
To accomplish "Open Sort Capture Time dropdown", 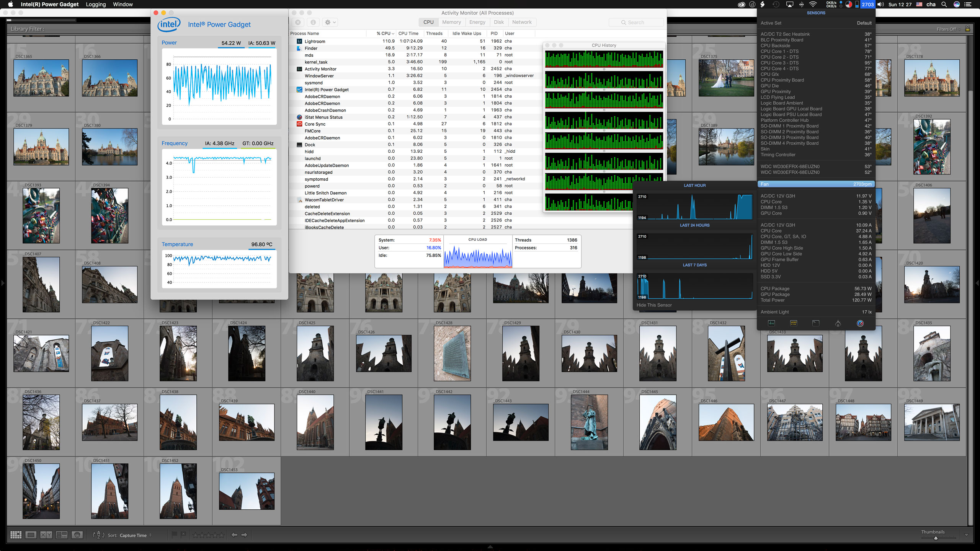I will click(136, 535).
